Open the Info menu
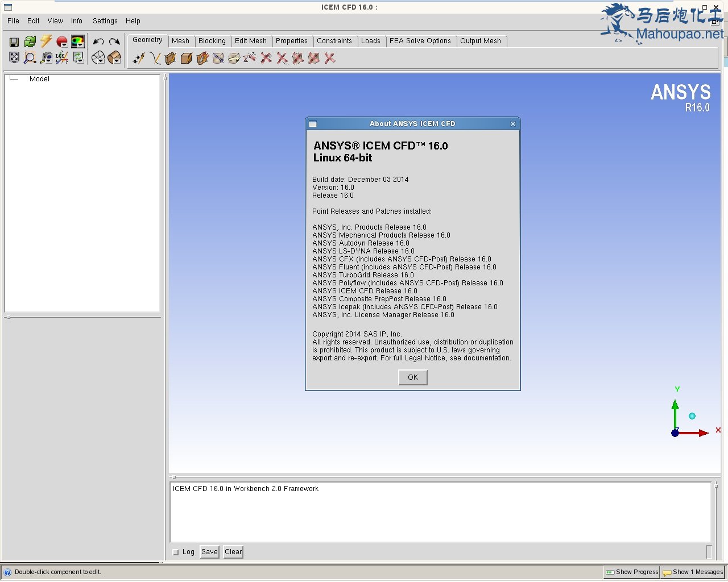The image size is (728, 582). coord(77,21)
